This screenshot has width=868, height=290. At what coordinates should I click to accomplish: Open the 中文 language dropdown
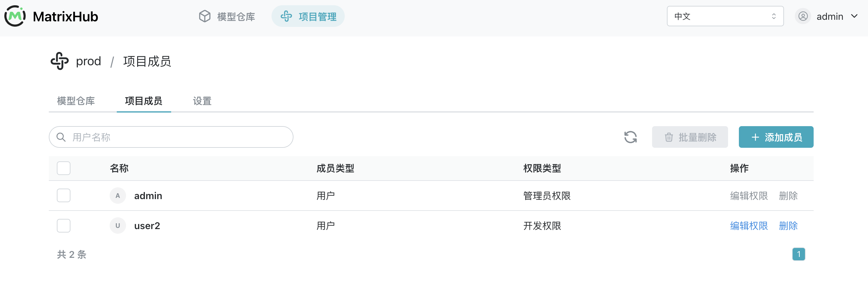pyautogui.click(x=725, y=16)
